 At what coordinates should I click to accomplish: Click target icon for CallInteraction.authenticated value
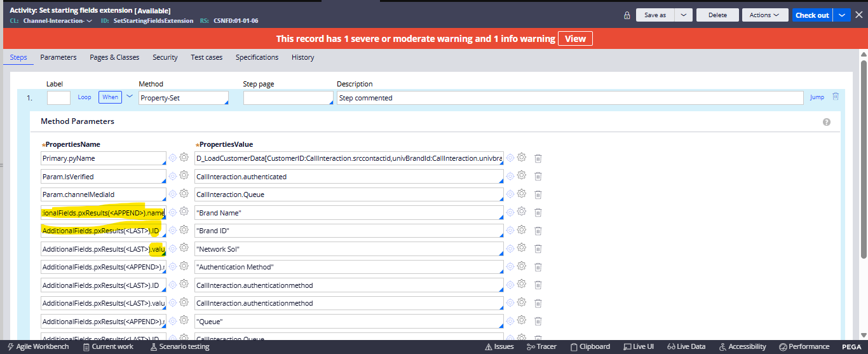click(x=510, y=176)
